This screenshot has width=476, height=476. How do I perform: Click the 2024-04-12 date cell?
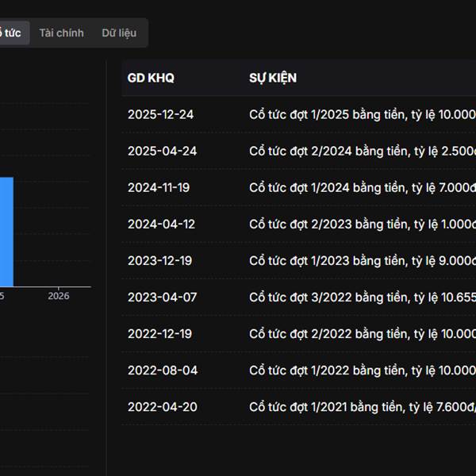coord(159,224)
